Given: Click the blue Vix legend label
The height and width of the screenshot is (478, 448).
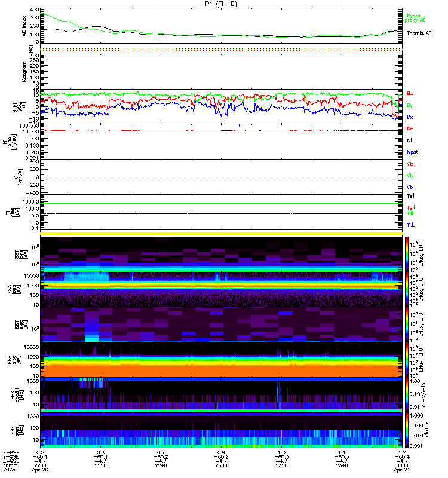Looking at the screenshot, I should pos(410,187).
